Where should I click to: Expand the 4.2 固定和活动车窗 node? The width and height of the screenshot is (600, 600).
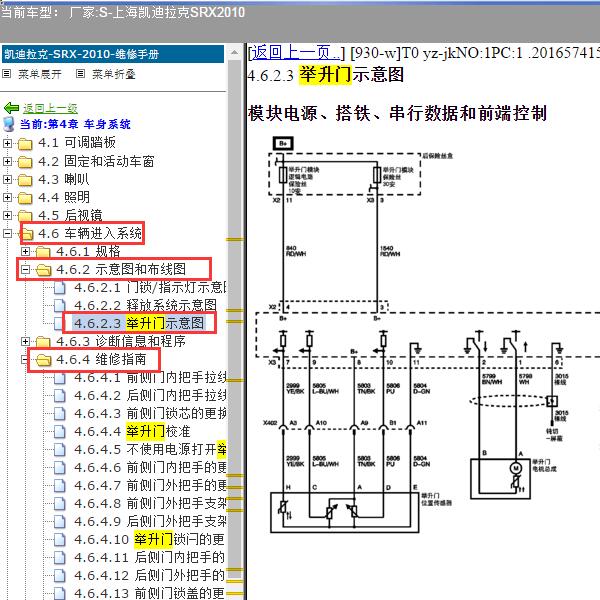click(x=7, y=161)
